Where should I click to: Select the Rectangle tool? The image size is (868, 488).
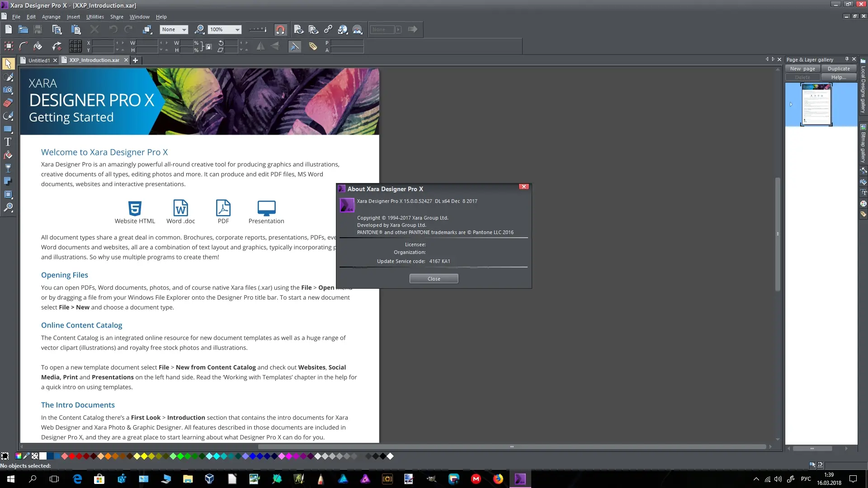pyautogui.click(x=8, y=129)
